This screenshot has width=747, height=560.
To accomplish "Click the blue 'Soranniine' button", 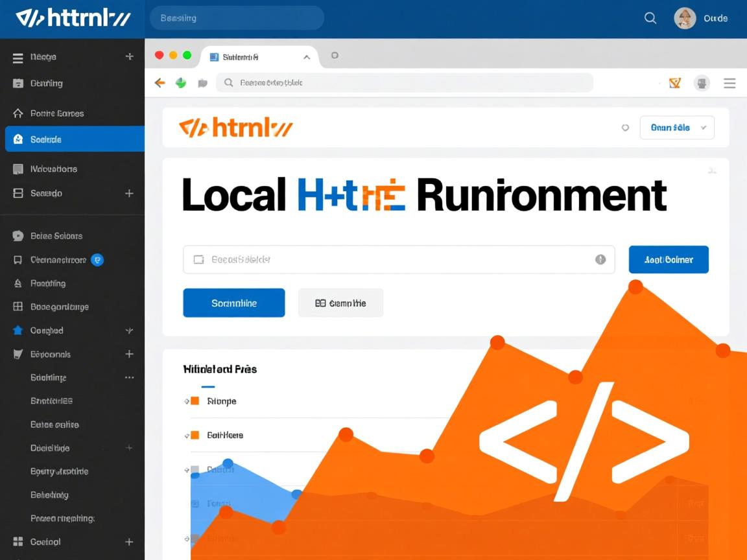I will [x=233, y=303].
